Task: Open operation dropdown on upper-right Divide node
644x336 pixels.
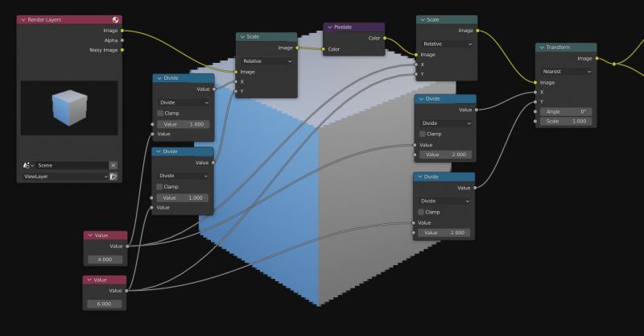Action: click(x=446, y=123)
